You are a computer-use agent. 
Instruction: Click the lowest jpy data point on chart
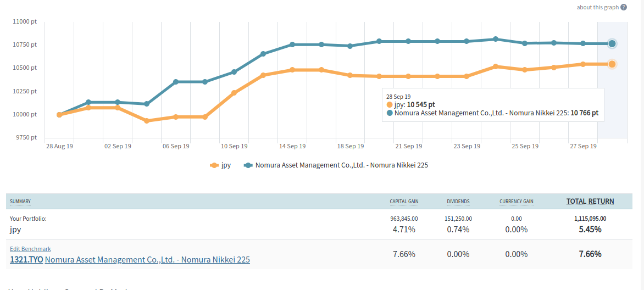click(x=147, y=121)
